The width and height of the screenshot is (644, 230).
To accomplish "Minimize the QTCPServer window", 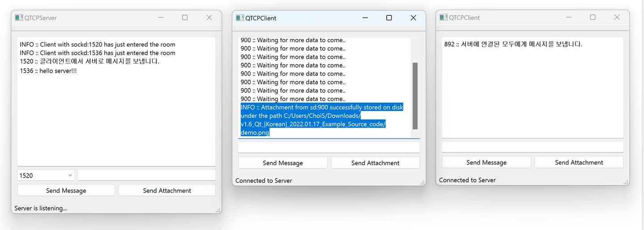I will click(x=161, y=17).
